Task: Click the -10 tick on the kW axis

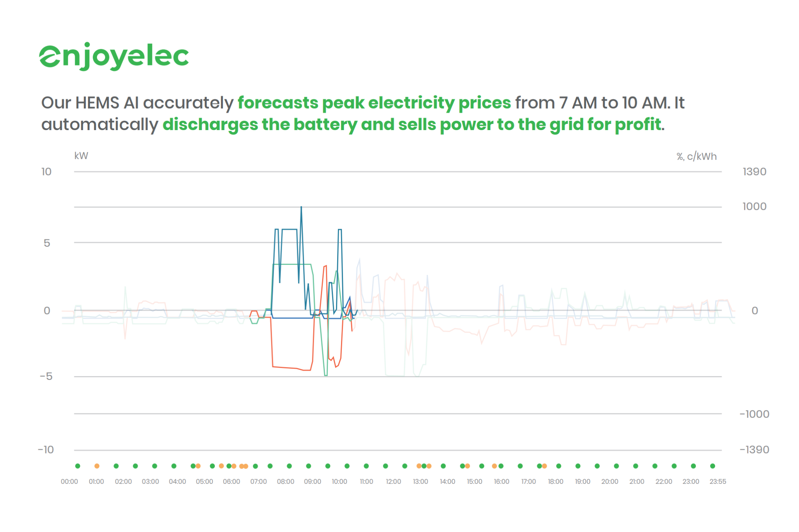Action: point(46,449)
